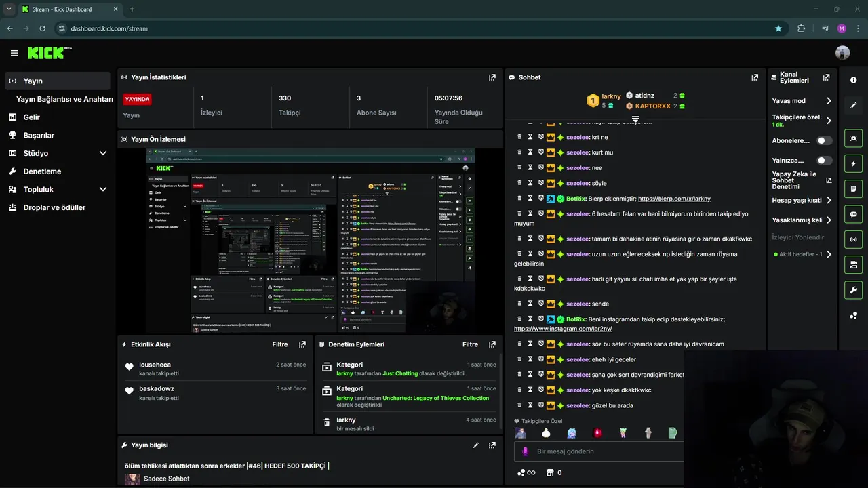Bookmark this page with the star icon
This screenshot has width=868, height=488.
778,28
